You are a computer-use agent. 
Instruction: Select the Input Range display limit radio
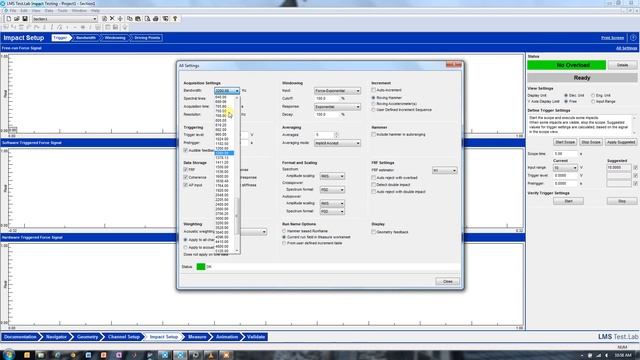(593, 101)
